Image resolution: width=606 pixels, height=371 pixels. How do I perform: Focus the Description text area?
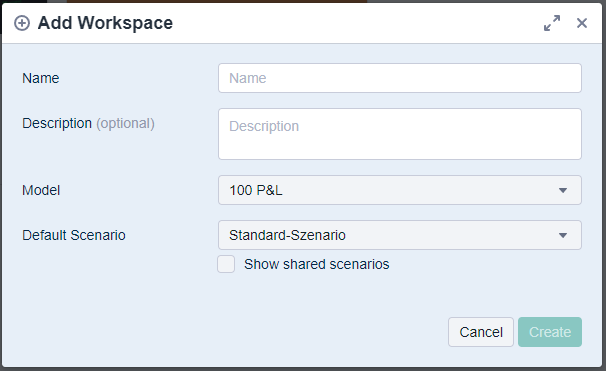400,134
